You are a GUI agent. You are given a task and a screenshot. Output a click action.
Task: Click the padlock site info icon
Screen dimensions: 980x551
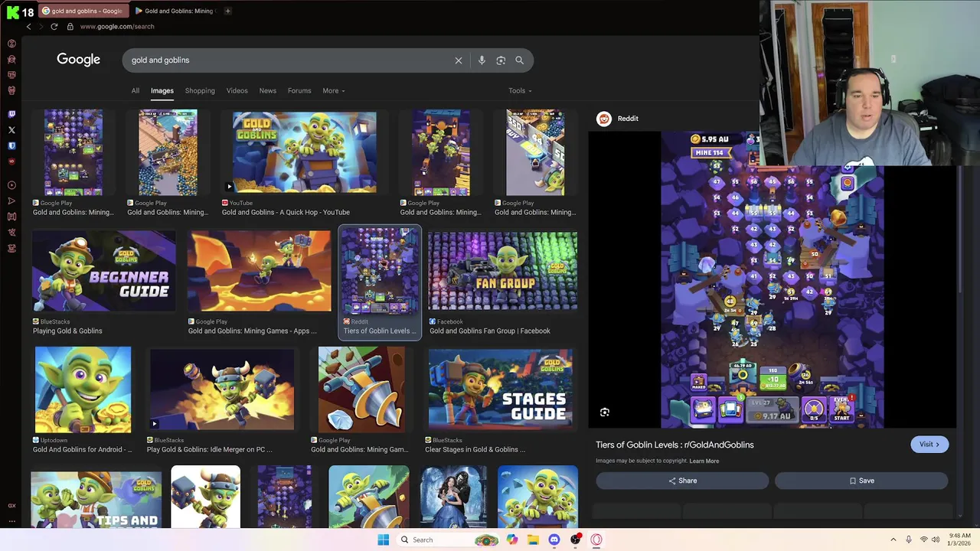(70, 26)
